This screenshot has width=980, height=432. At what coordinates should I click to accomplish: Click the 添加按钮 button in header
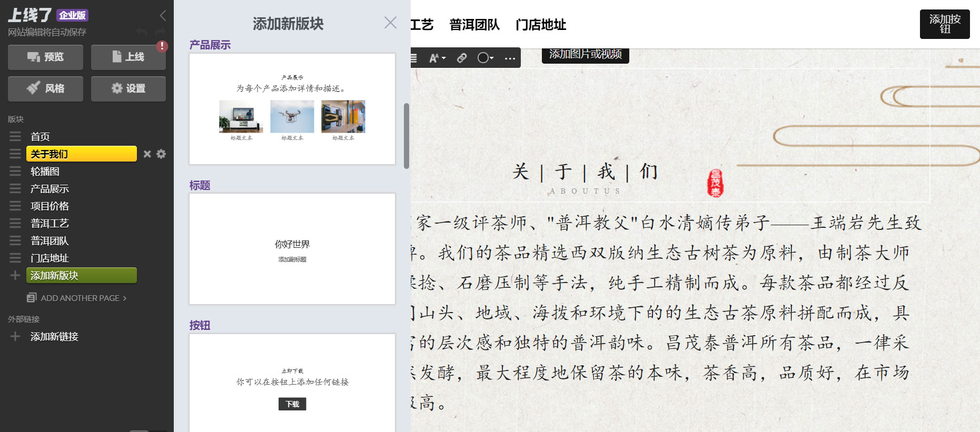click(945, 24)
